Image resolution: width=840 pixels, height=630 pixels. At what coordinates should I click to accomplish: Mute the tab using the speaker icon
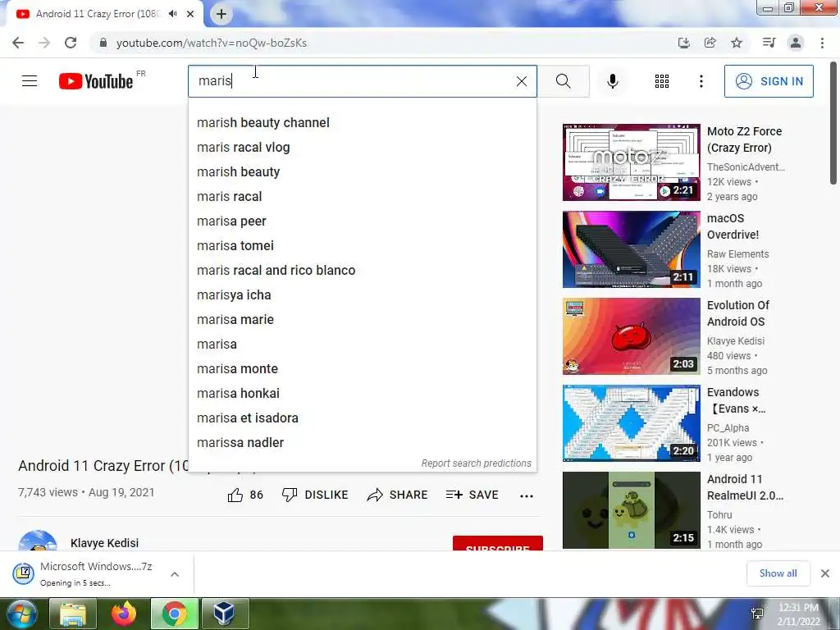click(x=172, y=14)
